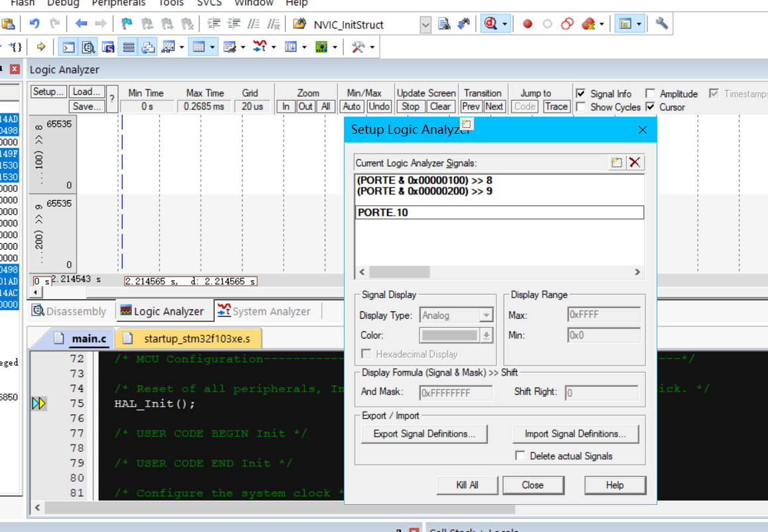Viewport: 768px width, 532px height.
Task: Toggle the Cursor checkbox
Action: coord(650,107)
